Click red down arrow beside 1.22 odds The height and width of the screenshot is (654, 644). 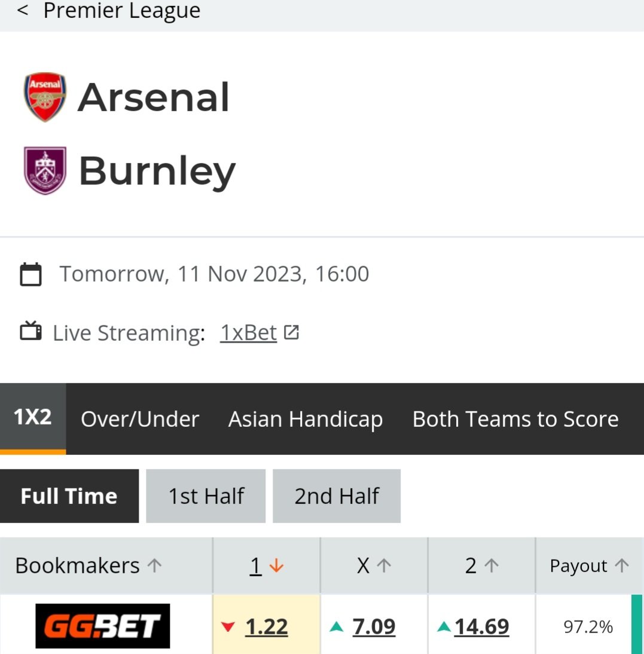point(228,627)
